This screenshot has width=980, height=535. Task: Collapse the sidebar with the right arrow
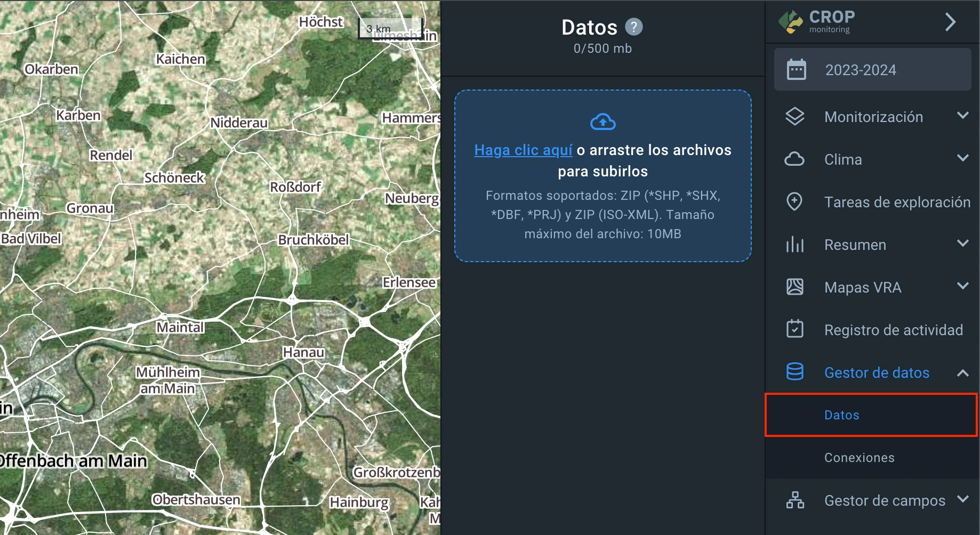(950, 22)
